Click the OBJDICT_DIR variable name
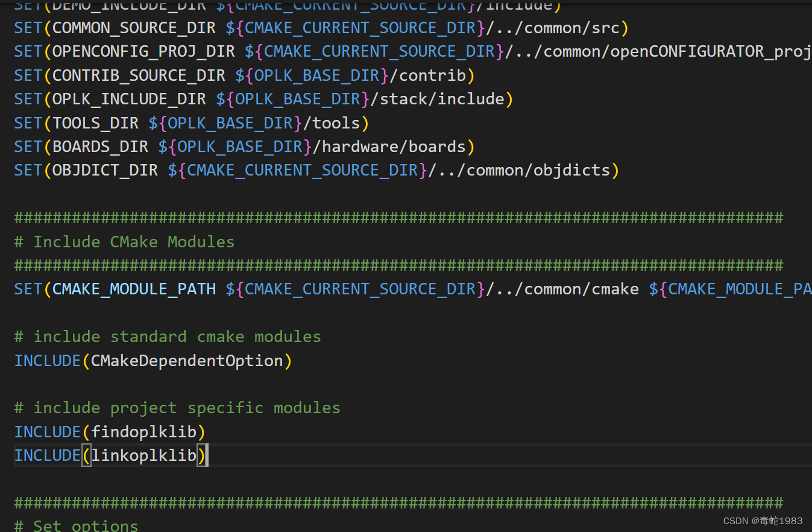The width and height of the screenshot is (812, 532). coord(105,171)
